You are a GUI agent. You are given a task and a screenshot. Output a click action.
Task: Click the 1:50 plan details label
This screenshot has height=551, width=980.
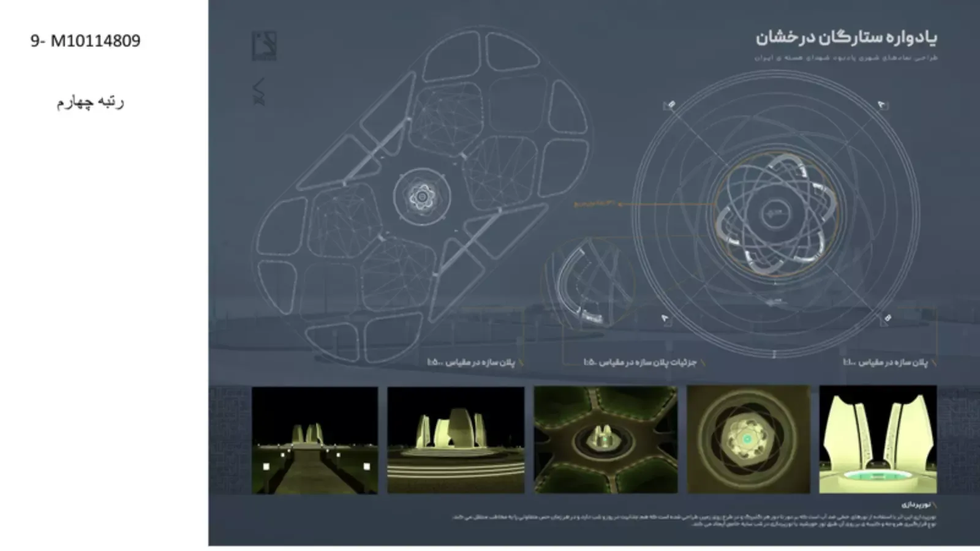[640, 362]
